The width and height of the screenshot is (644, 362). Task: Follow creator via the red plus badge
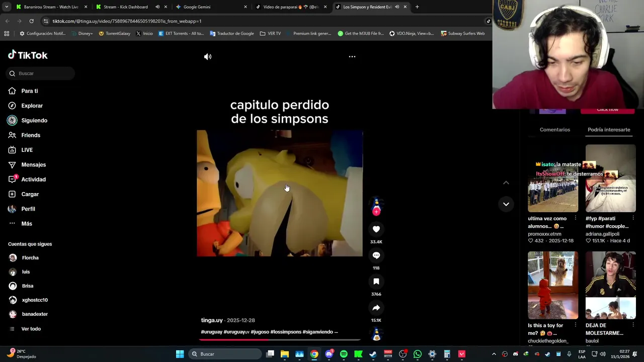coord(376,212)
